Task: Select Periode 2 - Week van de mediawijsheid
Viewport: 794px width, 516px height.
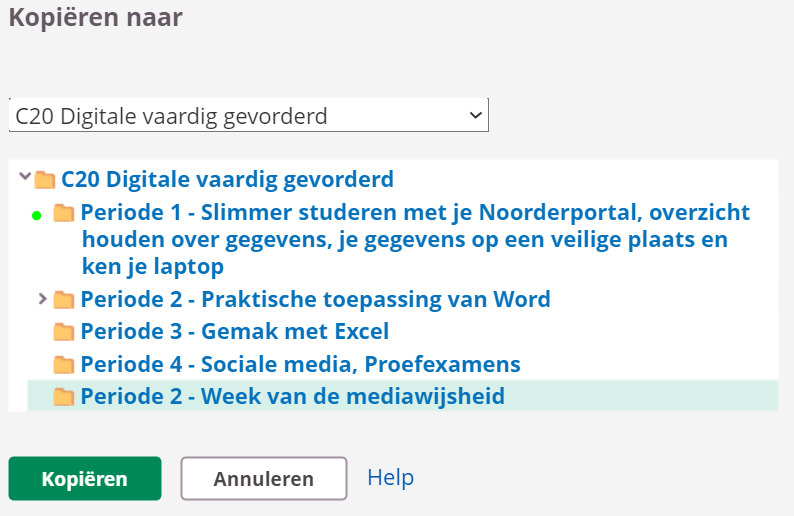Action: tap(292, 397)
